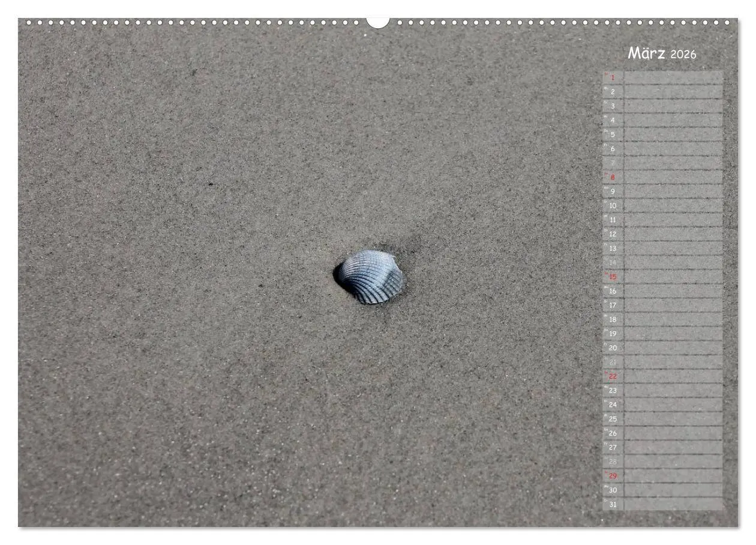Select day 31 in the calendar column
This screenshot has height=545, width=756.
(x=613, y=504)
